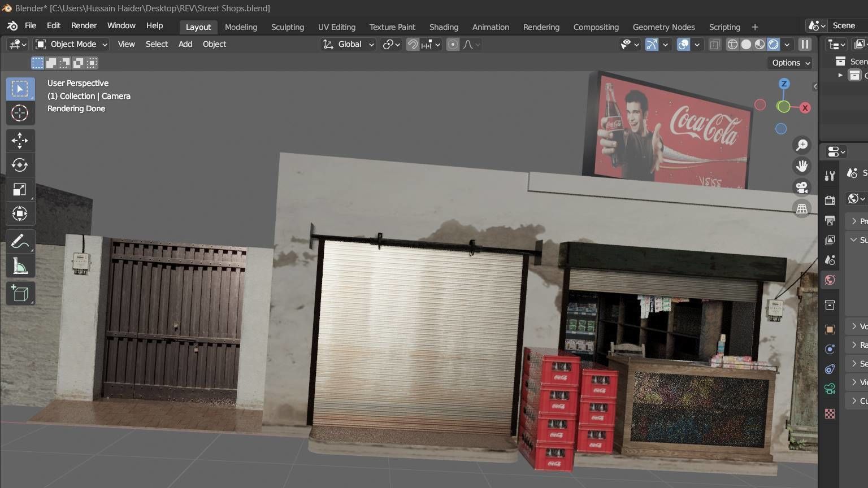Open Physics properties tab

coord(830,349)
